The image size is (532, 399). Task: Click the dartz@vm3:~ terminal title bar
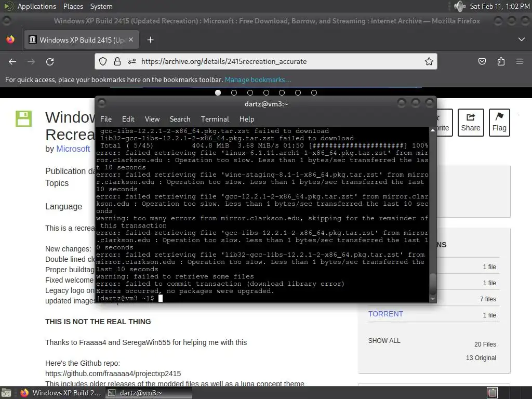(x=266, y=104)
